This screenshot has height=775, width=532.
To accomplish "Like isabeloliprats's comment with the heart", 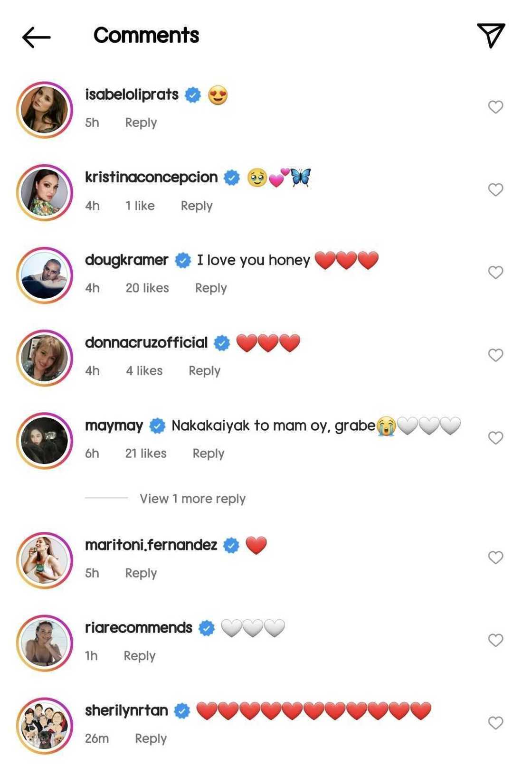I will tap(495, 107).
